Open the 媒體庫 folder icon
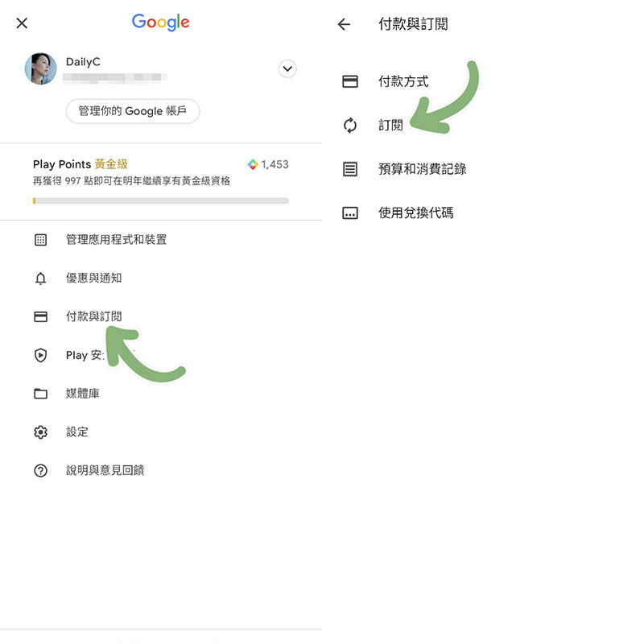Screen dimensions: 644x644 [41, 394]
